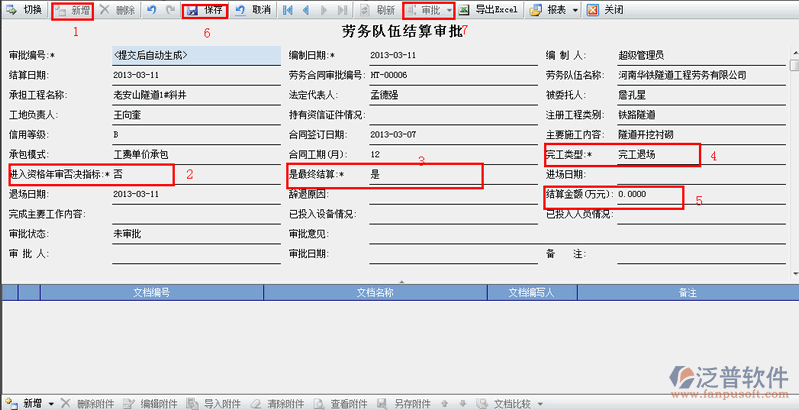
Task: Click the 编辑附件 edit attachment button
Action: point(152,404)
